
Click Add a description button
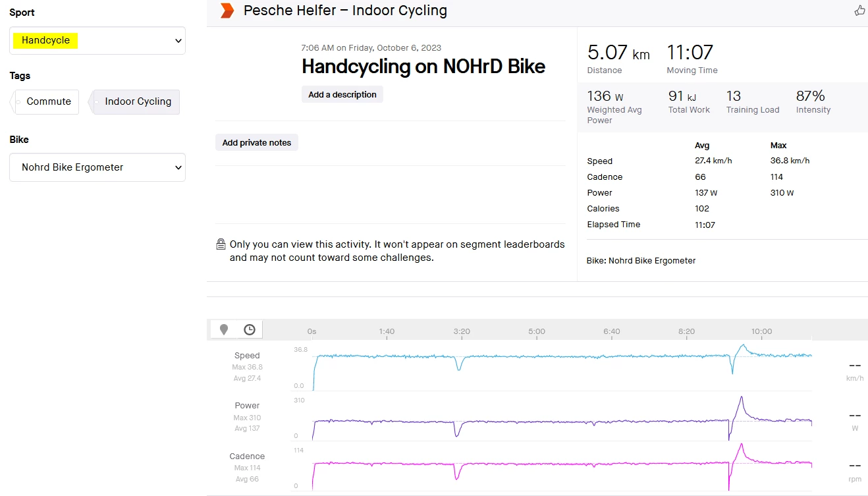pyautogui.click(x=342, y=94)
